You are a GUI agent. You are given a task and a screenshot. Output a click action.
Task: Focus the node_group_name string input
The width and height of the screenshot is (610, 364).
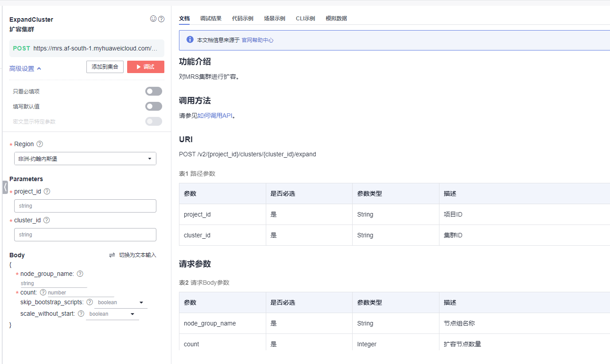point(54,283)
